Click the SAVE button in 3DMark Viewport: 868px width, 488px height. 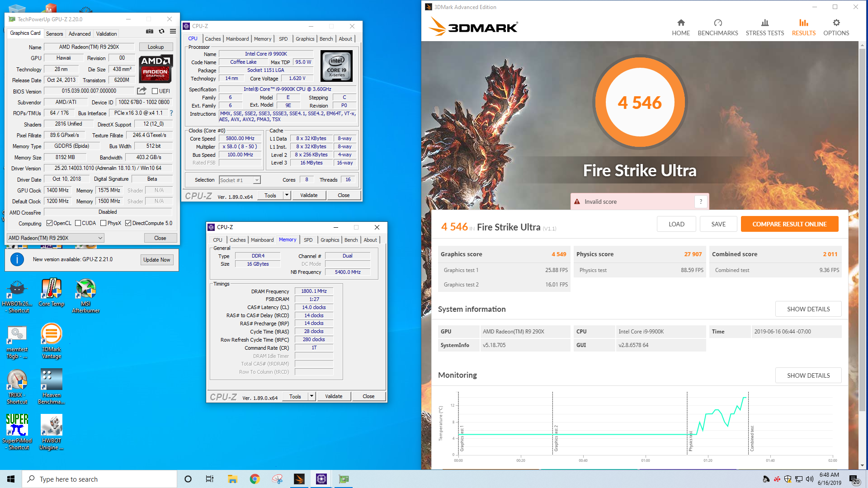coord(718,224)
